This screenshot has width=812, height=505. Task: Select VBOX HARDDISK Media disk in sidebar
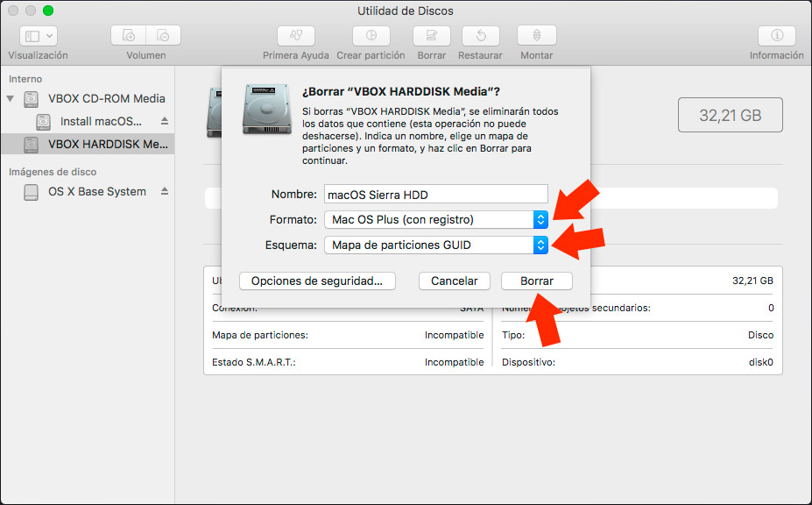point(87,144)
